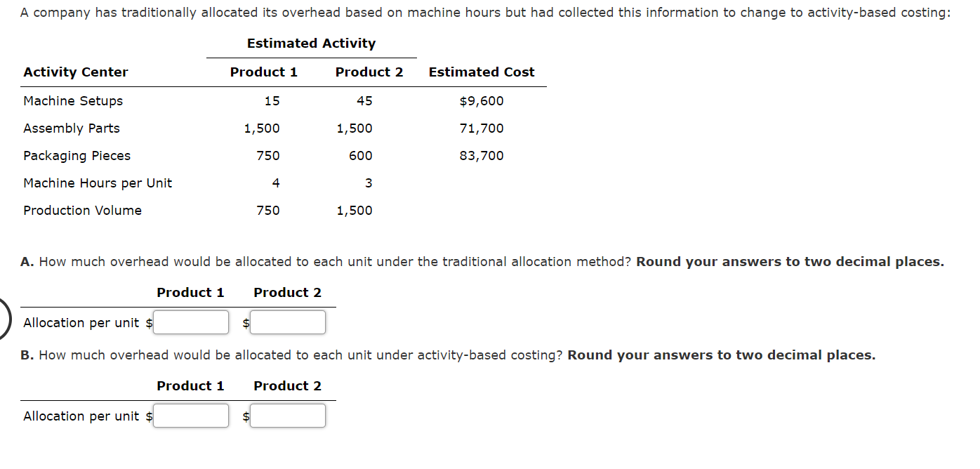
Task: Click the Production Volume row label
Action: pos(82,210)
